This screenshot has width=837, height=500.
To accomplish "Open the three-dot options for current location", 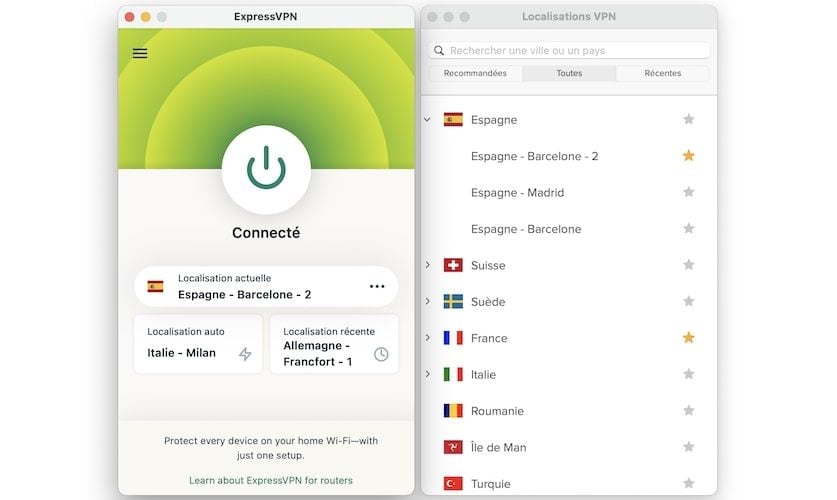I will pos(377,287).
